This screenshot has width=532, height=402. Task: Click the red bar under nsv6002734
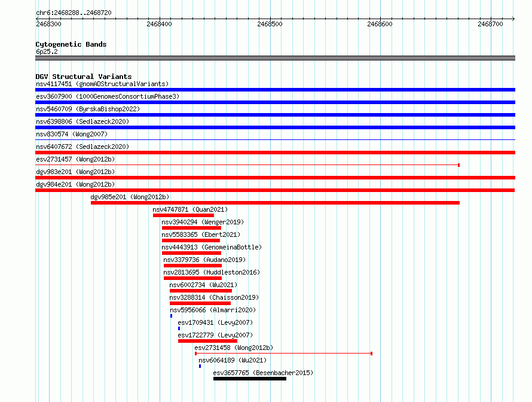201,291
